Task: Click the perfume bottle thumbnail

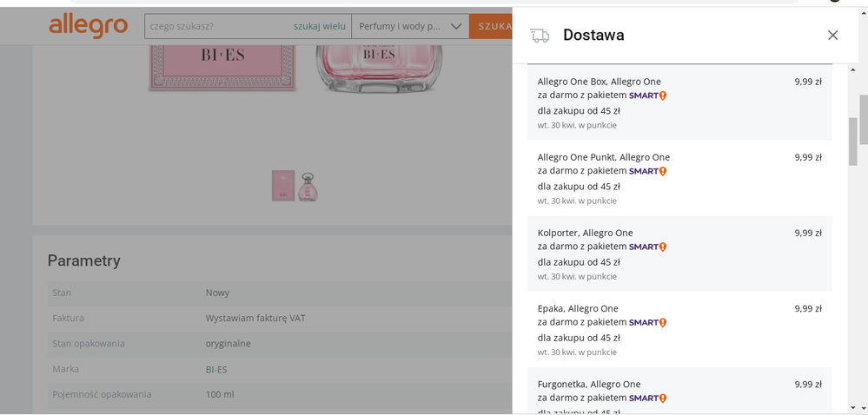Action: [308, 187]
